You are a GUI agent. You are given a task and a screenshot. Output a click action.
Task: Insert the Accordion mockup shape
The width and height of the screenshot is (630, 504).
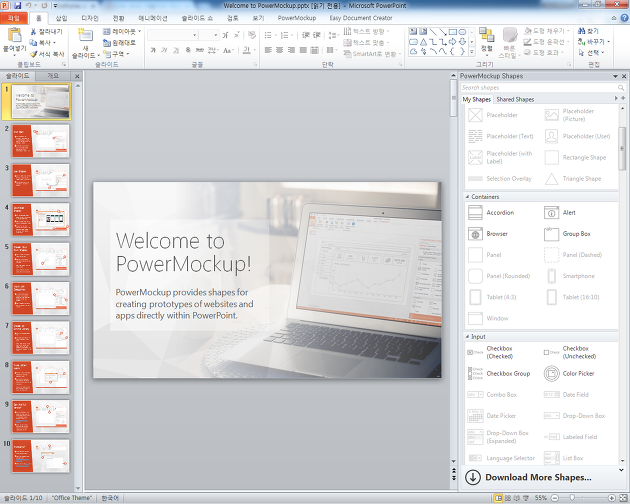point(491,212)
